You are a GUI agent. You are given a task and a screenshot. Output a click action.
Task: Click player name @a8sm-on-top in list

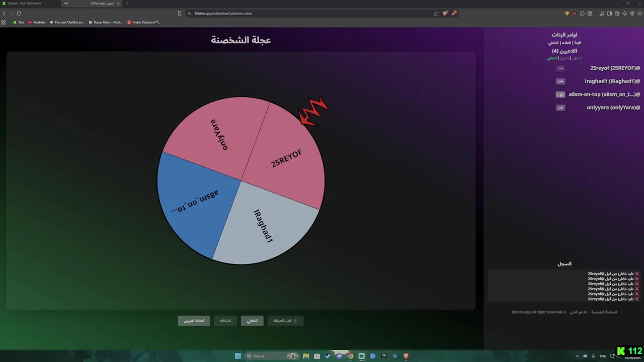coord(604,95)
